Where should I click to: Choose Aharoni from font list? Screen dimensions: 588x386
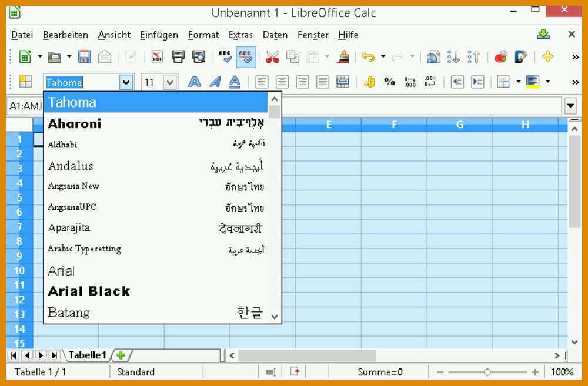[156, 123]
